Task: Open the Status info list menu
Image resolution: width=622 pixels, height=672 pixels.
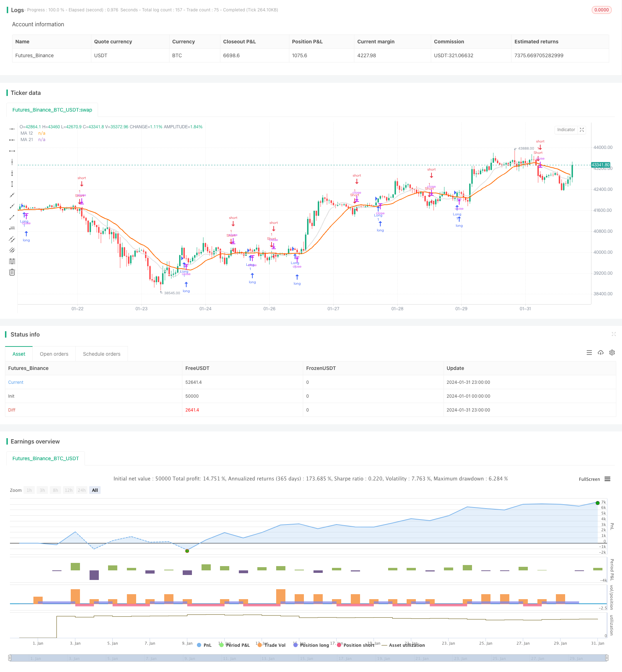Action: pyautogui.click(x=589, y=353)
